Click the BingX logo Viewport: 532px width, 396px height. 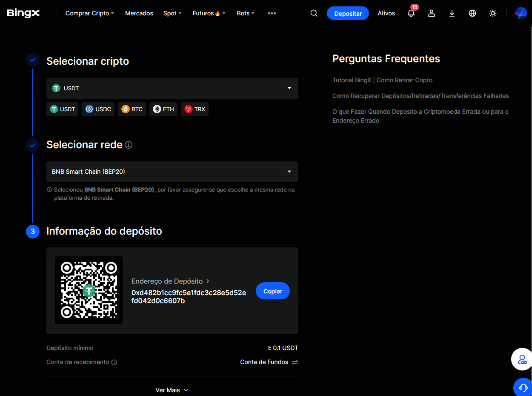click(23, 13)
